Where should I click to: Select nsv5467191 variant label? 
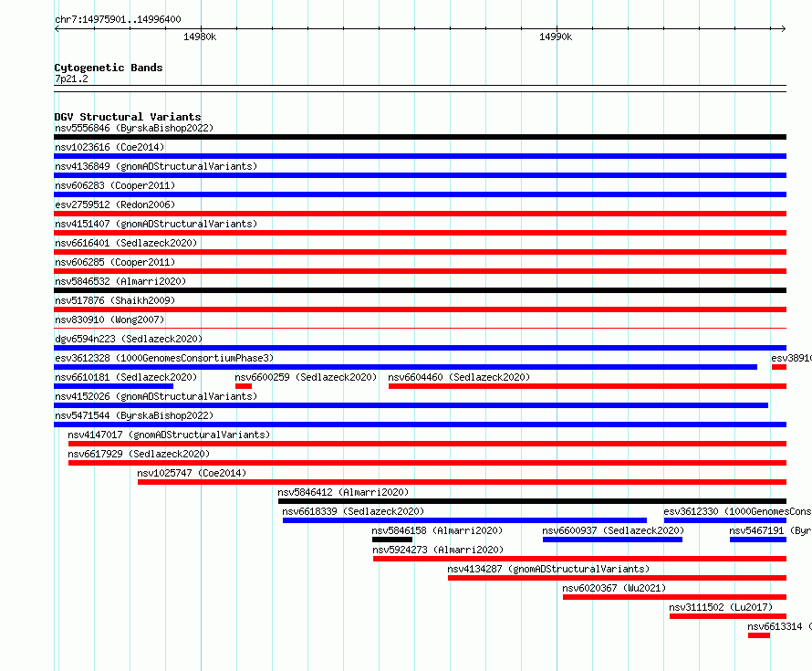tap(771, 530)
